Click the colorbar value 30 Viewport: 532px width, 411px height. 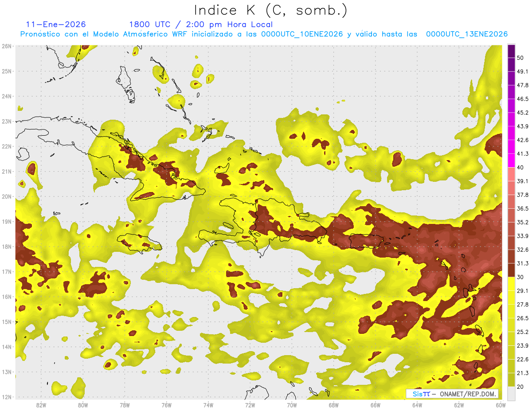pyautogui.click(x=520, y=277)
